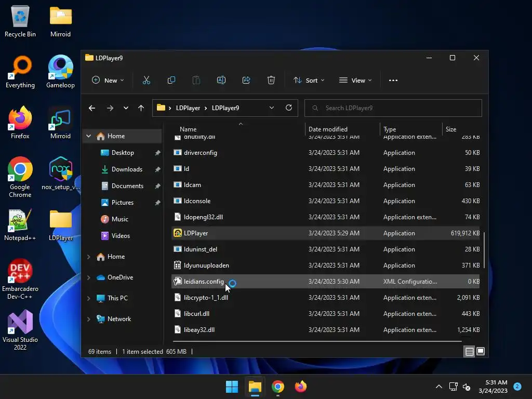Expand the OneDrive tree node

point(88,277)
